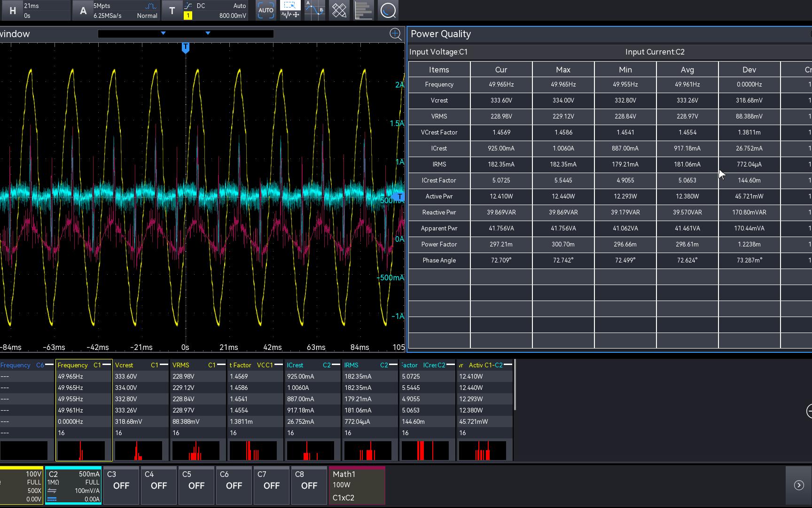Toggle channel C4 on
The image size is (812, 508).
point(158,485)
